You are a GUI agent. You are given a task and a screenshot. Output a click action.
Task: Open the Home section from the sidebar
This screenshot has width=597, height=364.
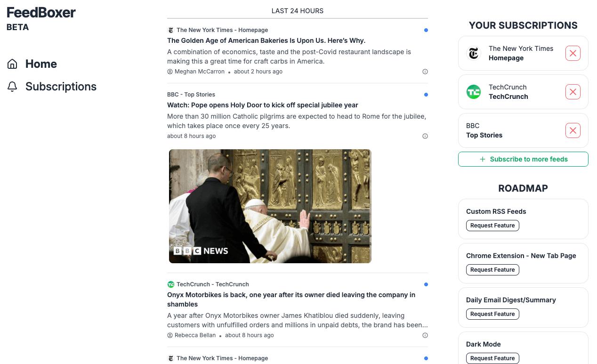[41, 64]
